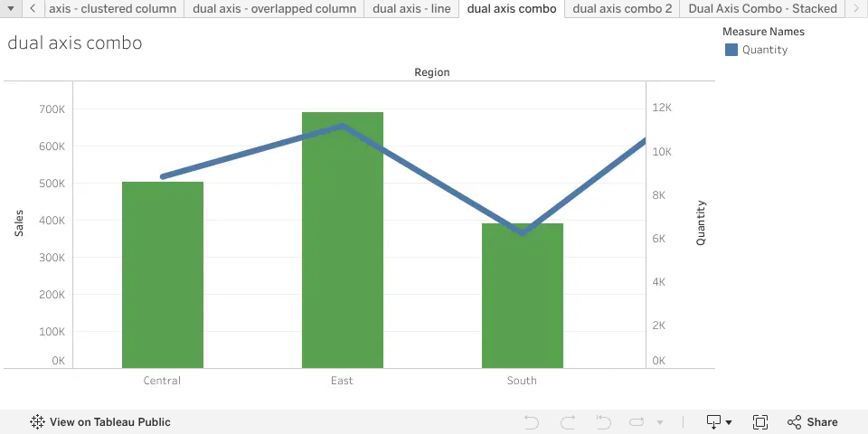The image size is (868, 434).
Task: Select Quantity legend label
Action: 765,50
